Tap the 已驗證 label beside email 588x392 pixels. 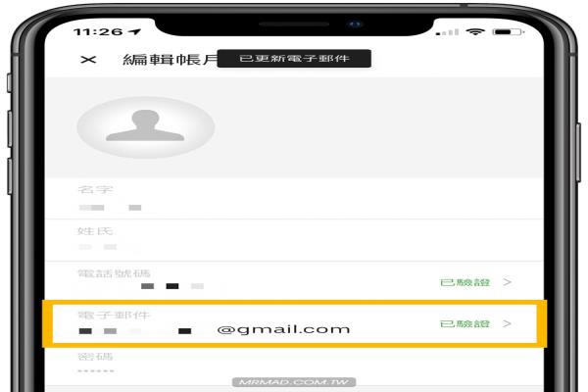pyautogui.click(x=465, y=323)
